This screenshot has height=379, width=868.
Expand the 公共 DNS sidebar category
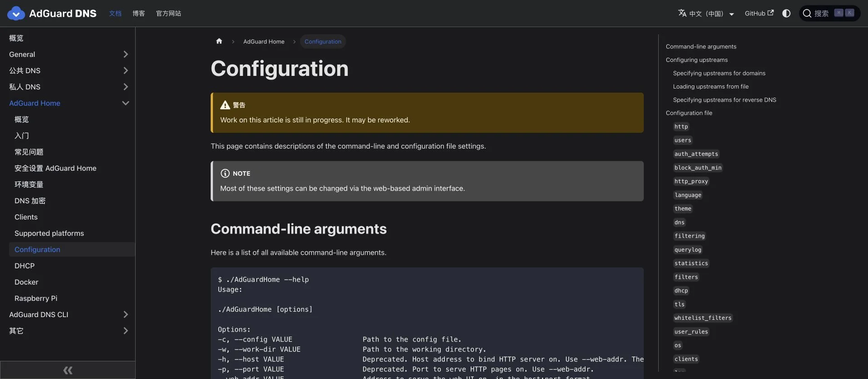[126, 70]
